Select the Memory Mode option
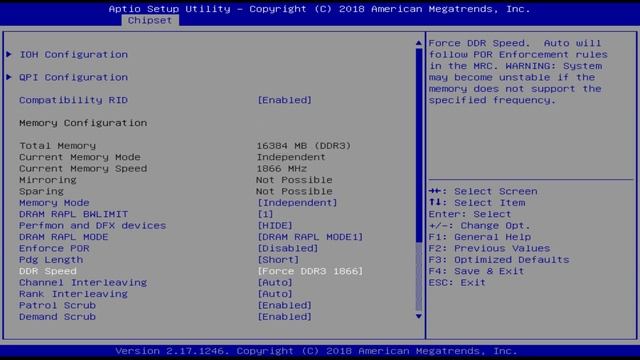640x360 pixels. [x=54, y=203]
